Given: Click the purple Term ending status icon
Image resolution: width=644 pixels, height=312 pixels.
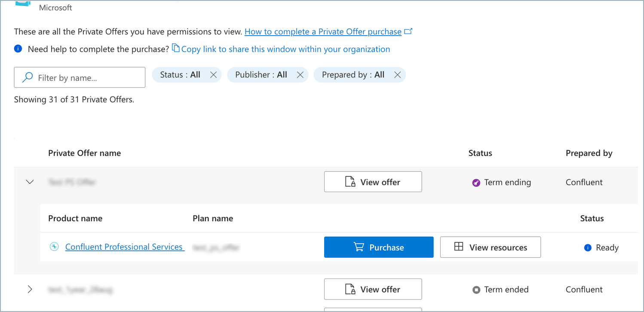Looking at the screenshot, I should pyautogui.click(x=476, y=183).
